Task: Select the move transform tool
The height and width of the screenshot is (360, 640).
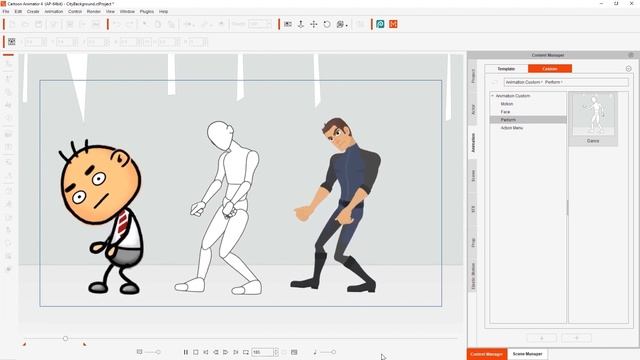Action: 313,24
